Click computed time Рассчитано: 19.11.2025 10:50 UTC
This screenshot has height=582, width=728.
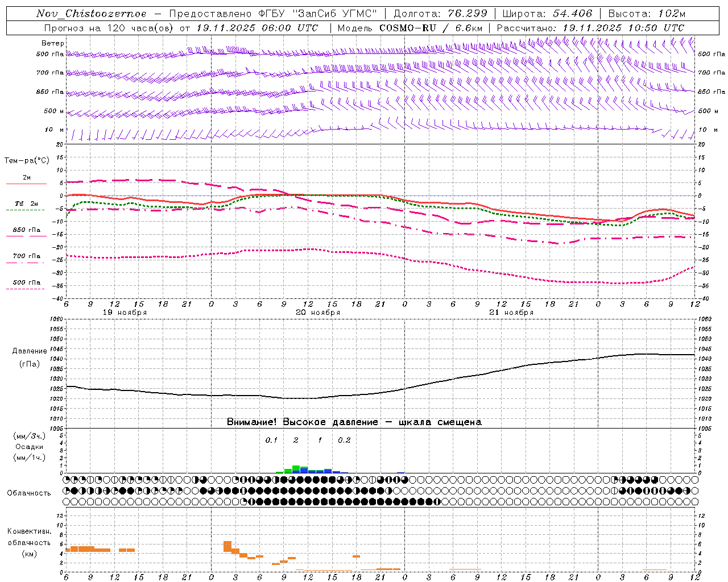tap(590, 28)
